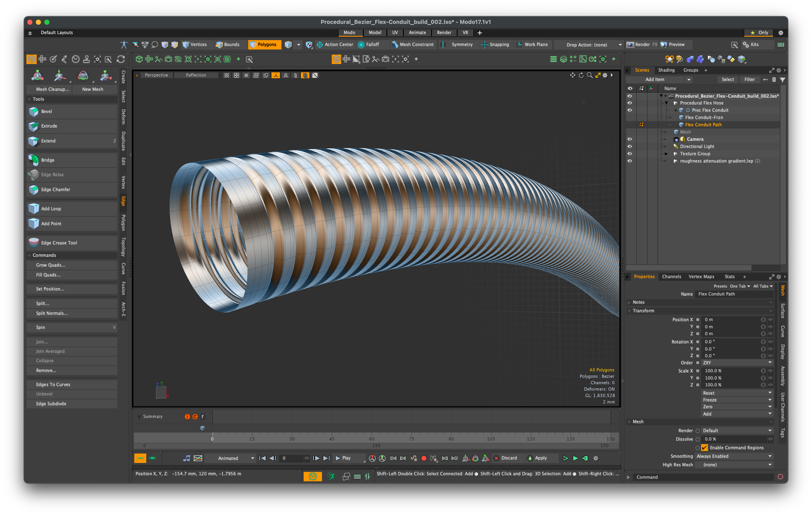Screen dimensions: 812x515
Task: Open the Shading tab
Action: click(x=666, y=70)
